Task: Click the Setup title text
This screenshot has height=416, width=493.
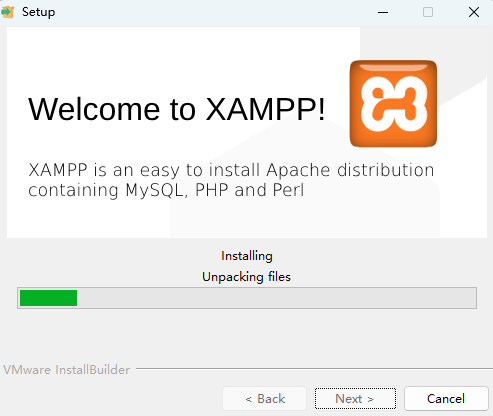Action: point(38,12)
